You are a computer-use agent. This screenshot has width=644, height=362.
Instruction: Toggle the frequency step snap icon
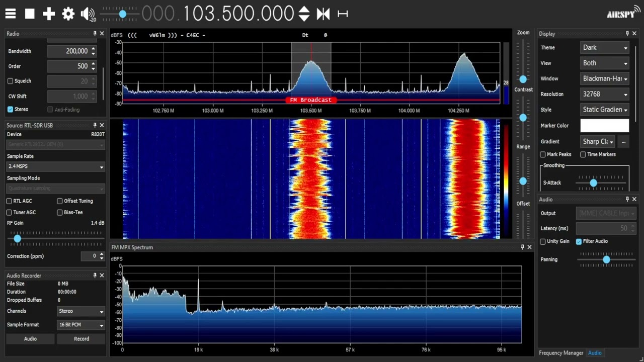click(x=343, y=14)
